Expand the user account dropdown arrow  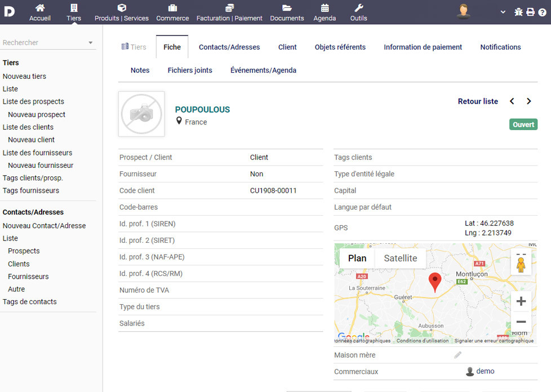(x=503, y=12)
